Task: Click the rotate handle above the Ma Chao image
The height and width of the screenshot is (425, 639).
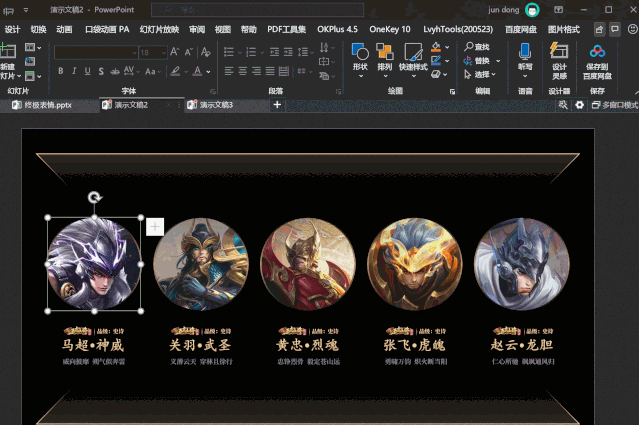Action: [x=95, y=198]
